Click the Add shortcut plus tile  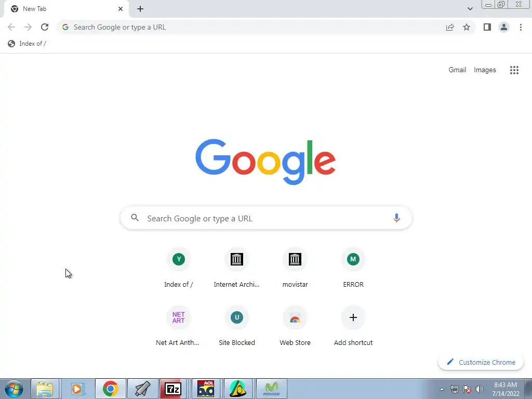(353, 326)
